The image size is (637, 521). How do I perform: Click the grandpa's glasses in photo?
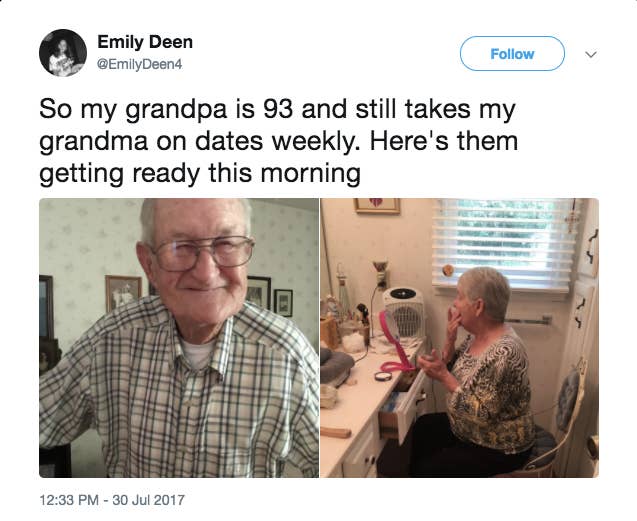203,253
